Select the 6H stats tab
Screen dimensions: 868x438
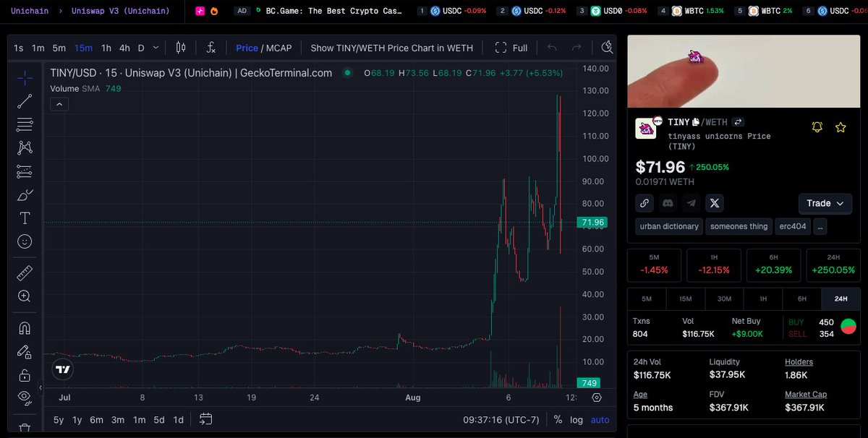click(x=802, y=299)
